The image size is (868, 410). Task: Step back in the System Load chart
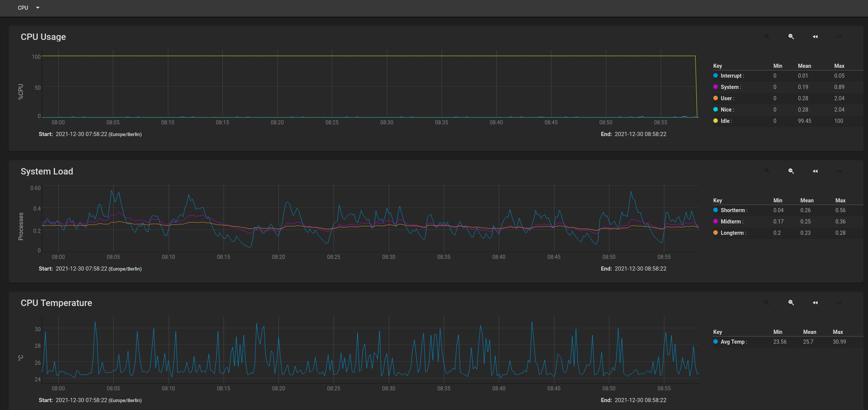[x=815, y=171]
